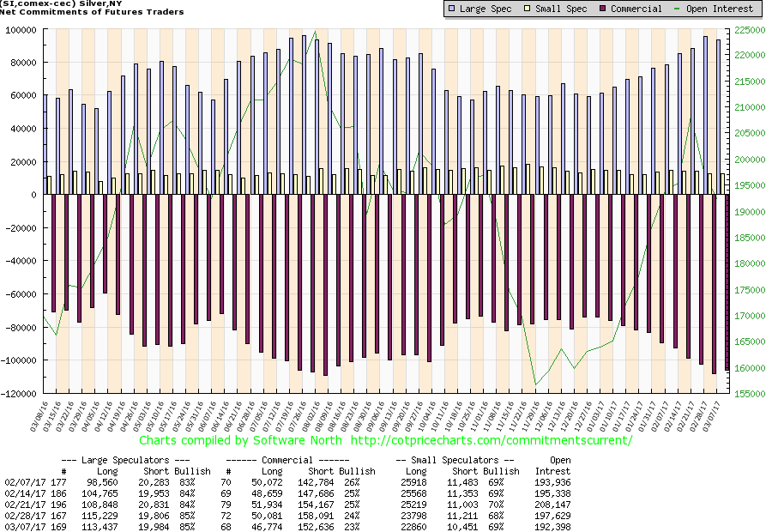This screenshot has width=772, height=532.
Task: Toggle the Large Spec legend label
Action: tap(486, 9)
